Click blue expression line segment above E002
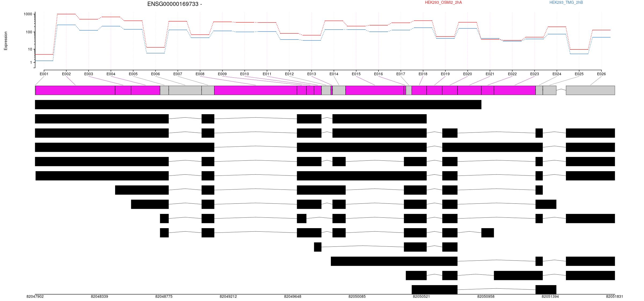This screenshot has height=301, width=644. click(x=66, y=25)
